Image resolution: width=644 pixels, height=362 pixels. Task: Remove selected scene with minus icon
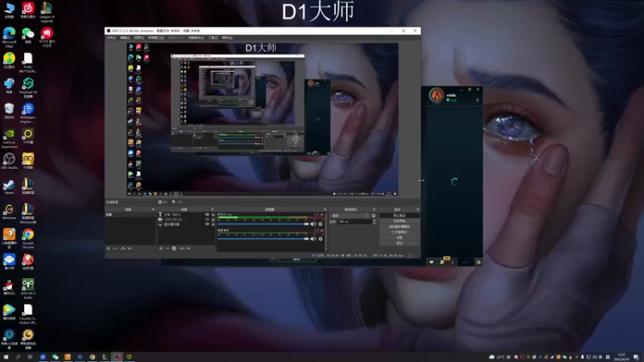115,249
